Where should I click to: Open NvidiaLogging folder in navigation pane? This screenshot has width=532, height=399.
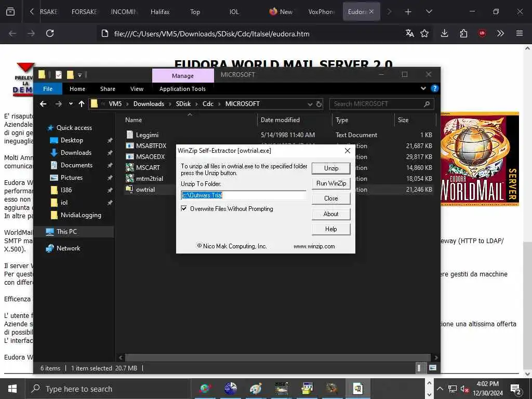click(81, 215)
